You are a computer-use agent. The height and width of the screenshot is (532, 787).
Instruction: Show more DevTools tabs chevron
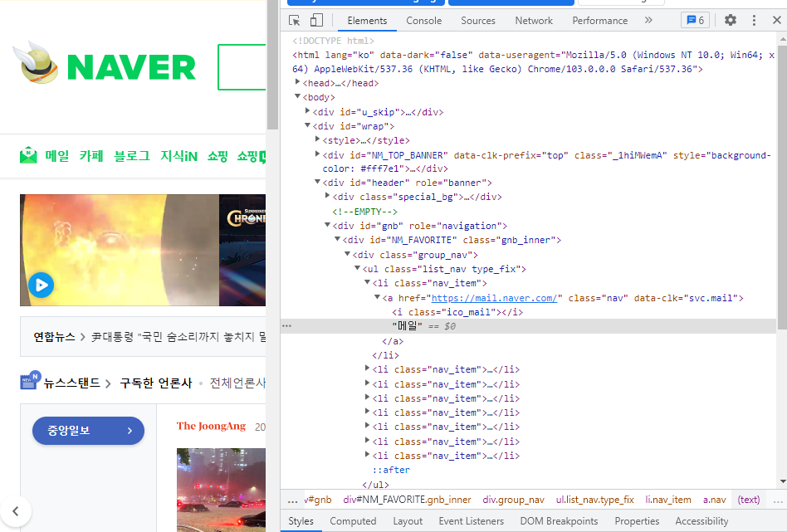[x=648, y=20]
